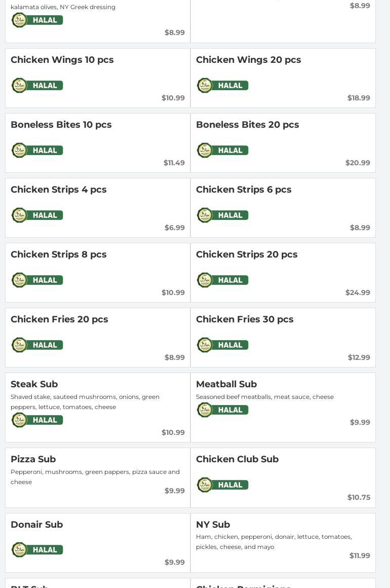Click the Halal badge on Meatball Sub
The width and height of the screenshot is (390, 588).
(223, 410)
